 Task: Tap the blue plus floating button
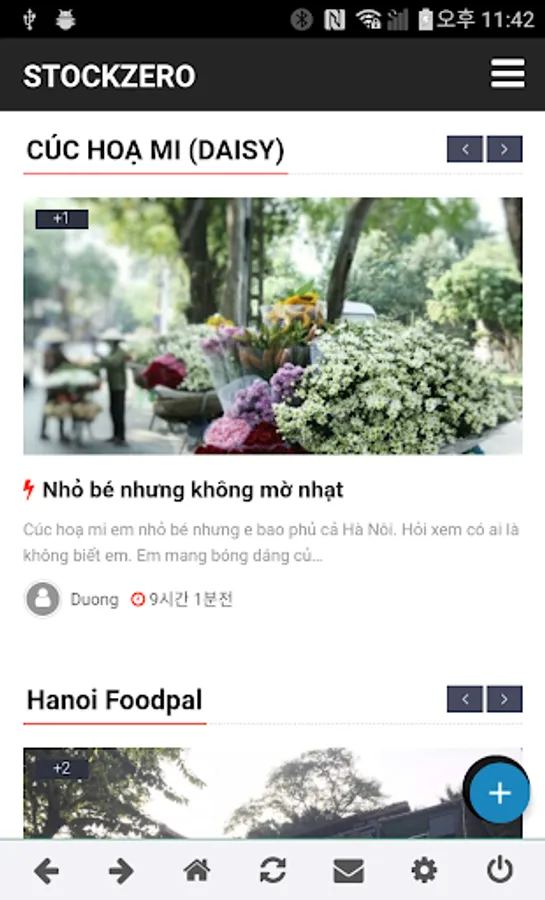pyautogui.click(x=499, y=793)
